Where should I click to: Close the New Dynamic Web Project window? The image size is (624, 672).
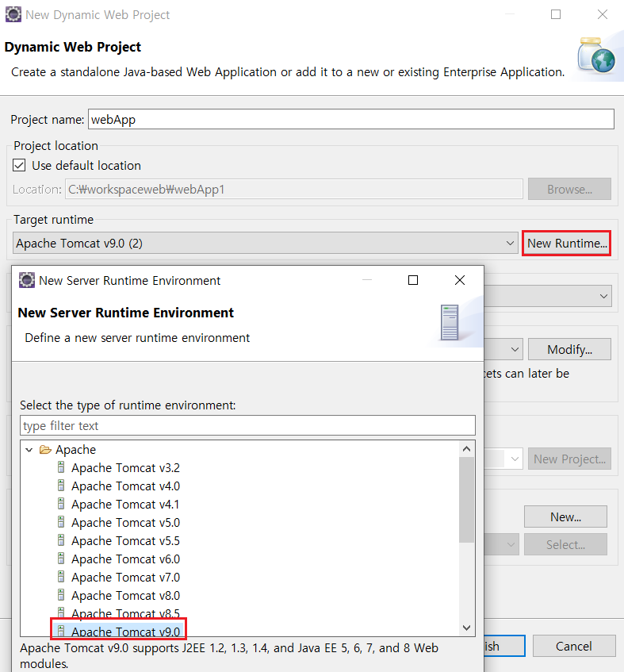602,14
